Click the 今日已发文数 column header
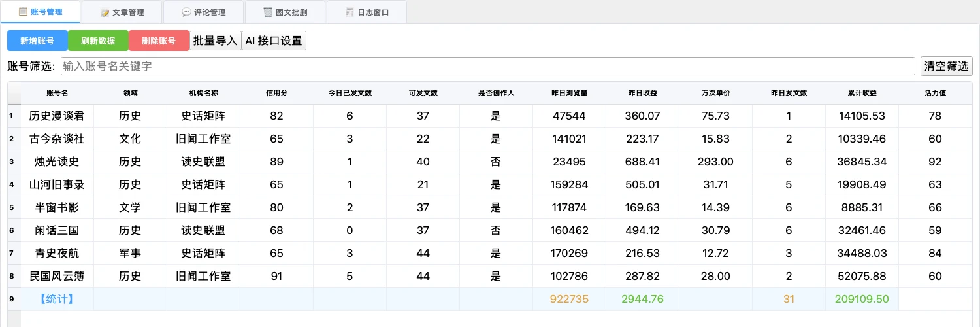 [350, 93]
